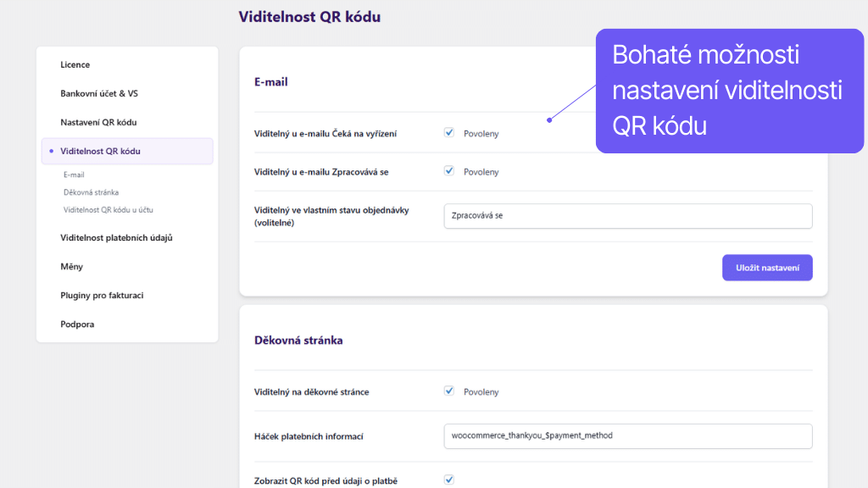Image resolution: width=868 pixels, height=488 pixels.
Task: Click the "woocommerce_thankyou_$payment_method" hook field
Action: (627, 436)
